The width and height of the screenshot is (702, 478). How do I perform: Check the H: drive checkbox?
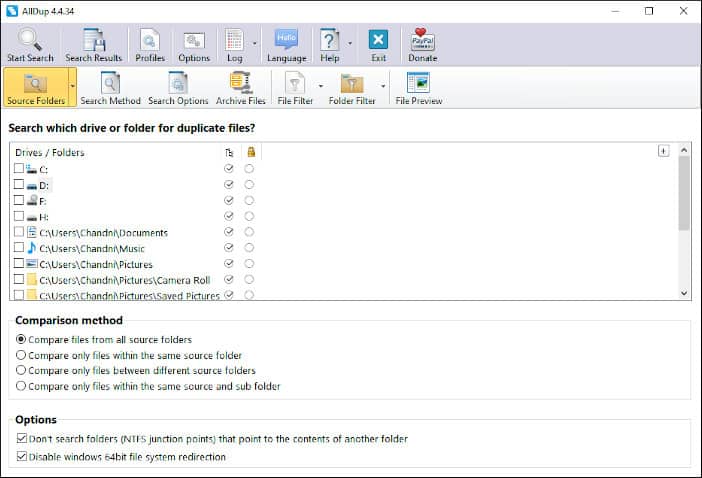pyautogui.click(x=19, y=216)
